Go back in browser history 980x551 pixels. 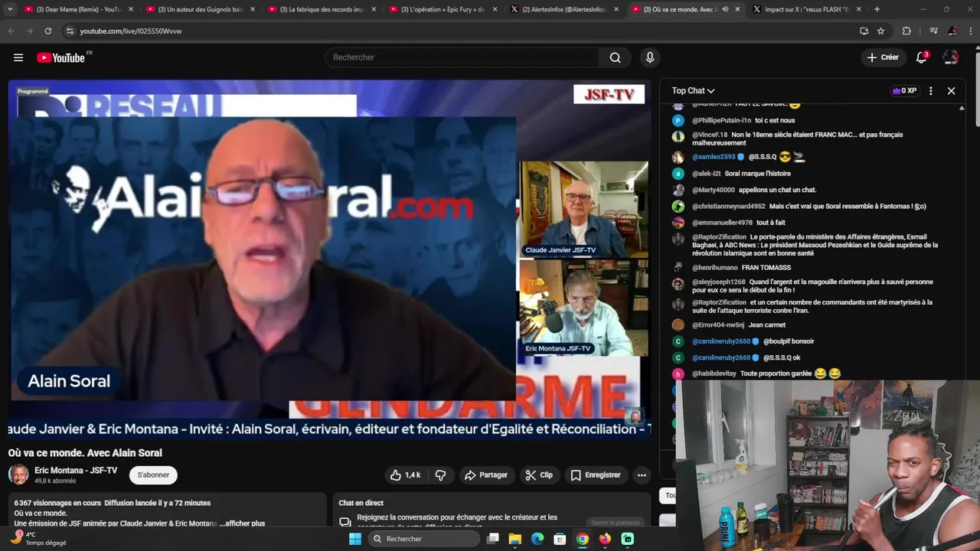pos(11,31)
